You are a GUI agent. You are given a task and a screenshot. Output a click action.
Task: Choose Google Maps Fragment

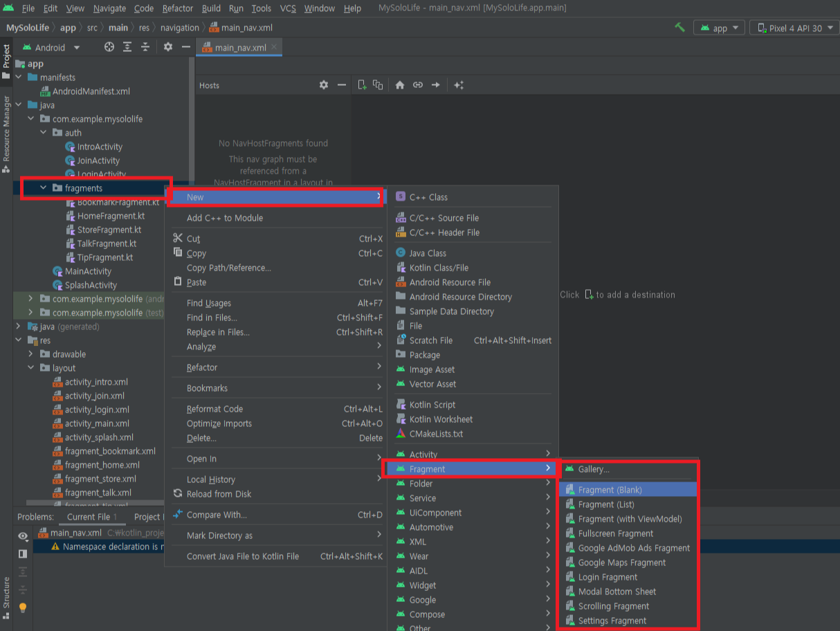pyautogui.click(x=628, y=563)
